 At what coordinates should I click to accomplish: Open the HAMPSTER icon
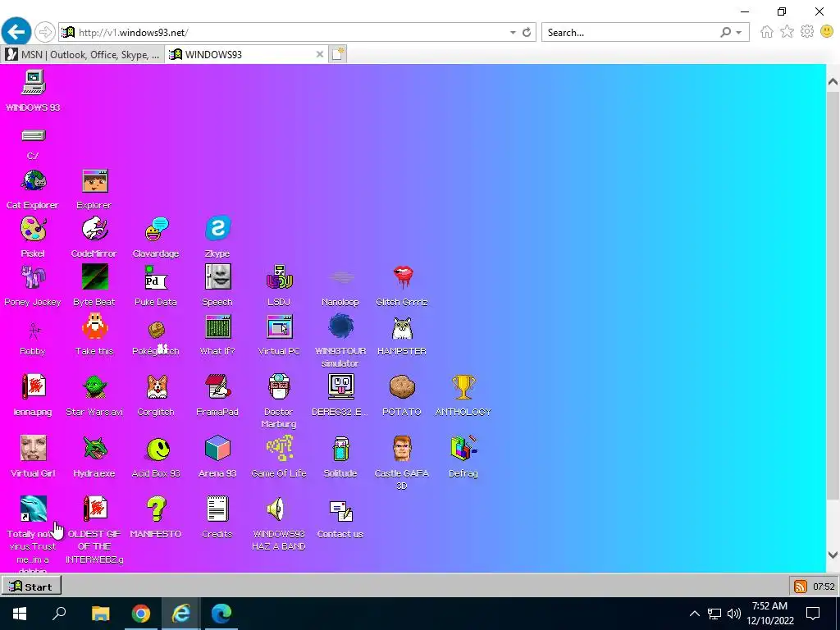coord(402,328)
